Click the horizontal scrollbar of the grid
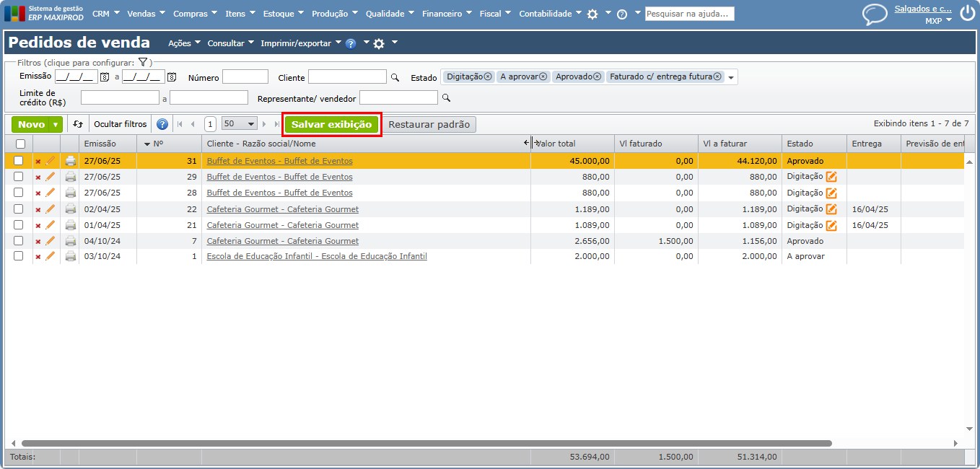980x469 pixels. point(426,443)
